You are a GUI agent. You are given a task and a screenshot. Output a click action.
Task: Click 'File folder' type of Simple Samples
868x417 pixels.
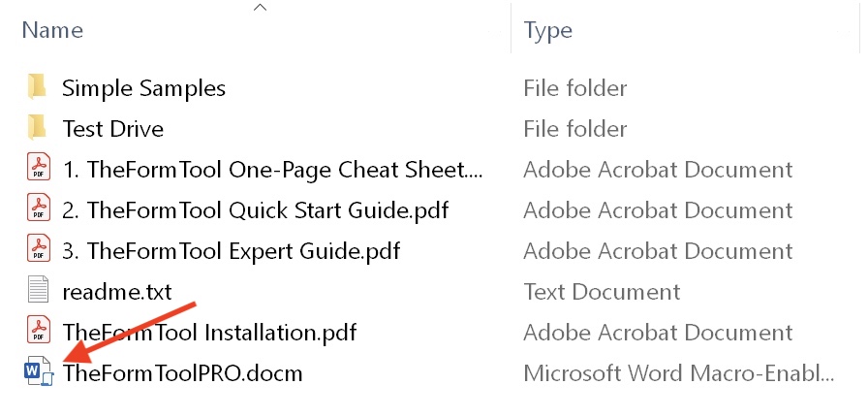(x=575, y=88)
